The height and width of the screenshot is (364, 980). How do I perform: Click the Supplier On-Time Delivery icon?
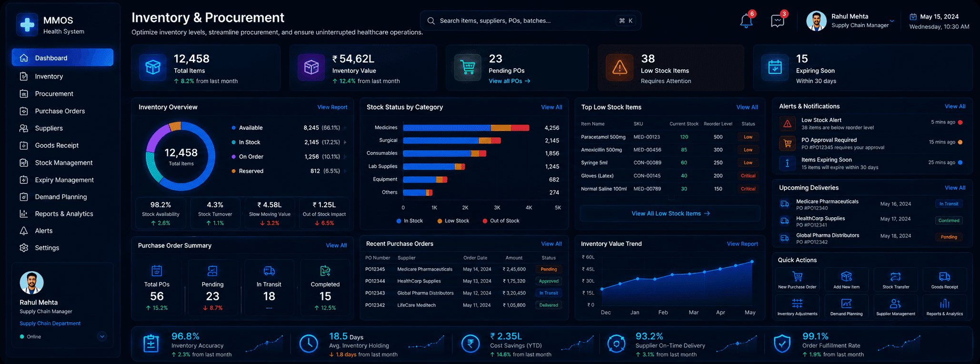pos(616,344)
